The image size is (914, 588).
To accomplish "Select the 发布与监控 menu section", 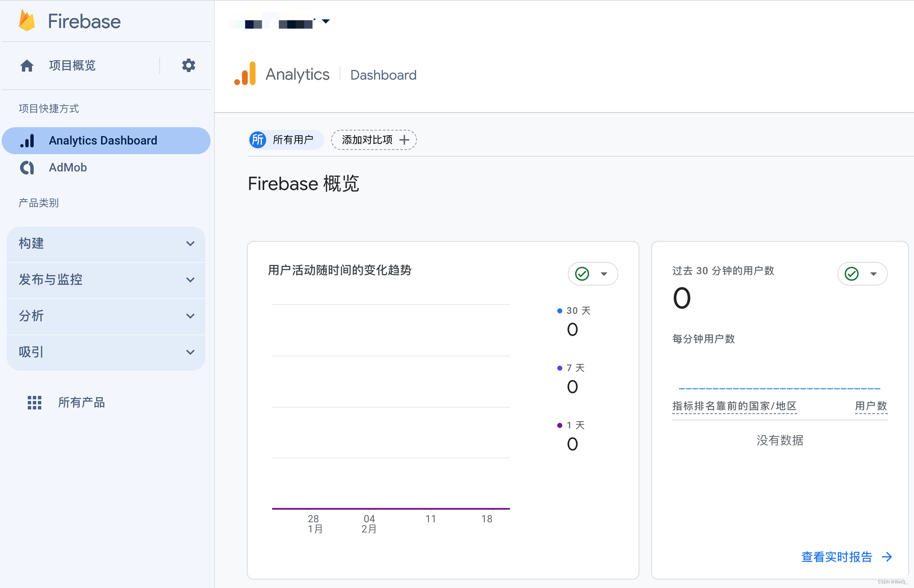I will point(106,279).
